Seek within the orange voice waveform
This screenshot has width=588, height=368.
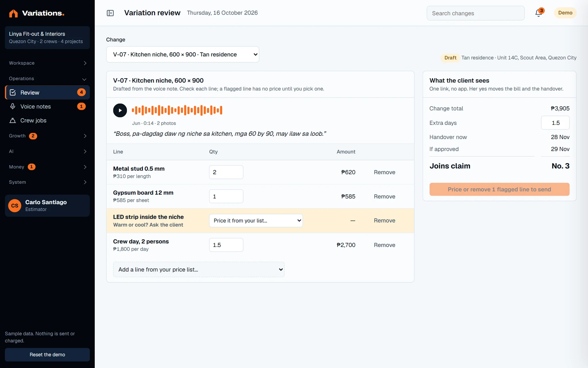coord(177,110)
